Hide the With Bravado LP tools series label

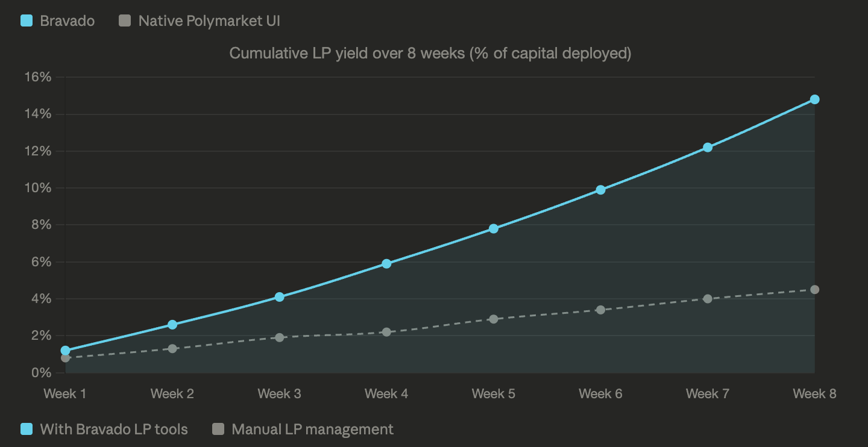pos(113,430)
